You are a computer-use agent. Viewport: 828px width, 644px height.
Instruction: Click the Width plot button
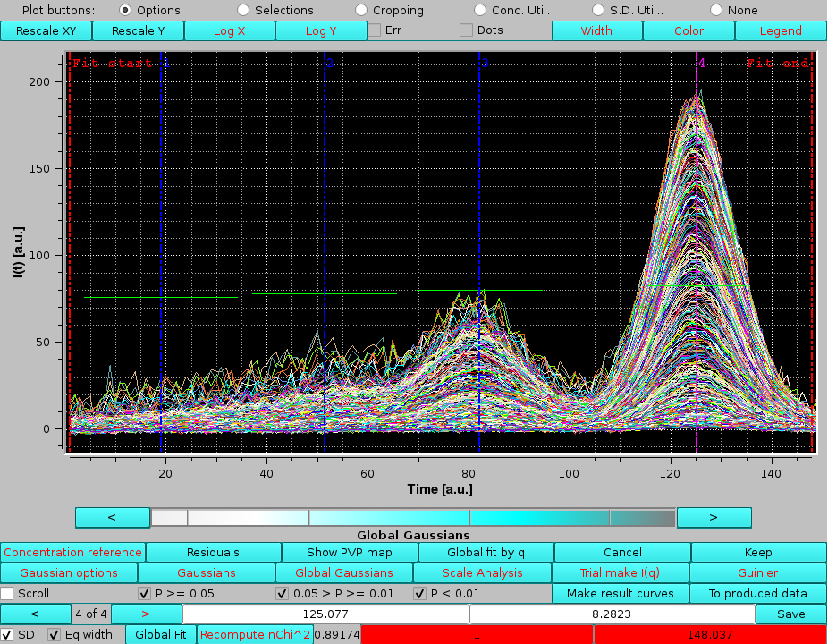596,30
